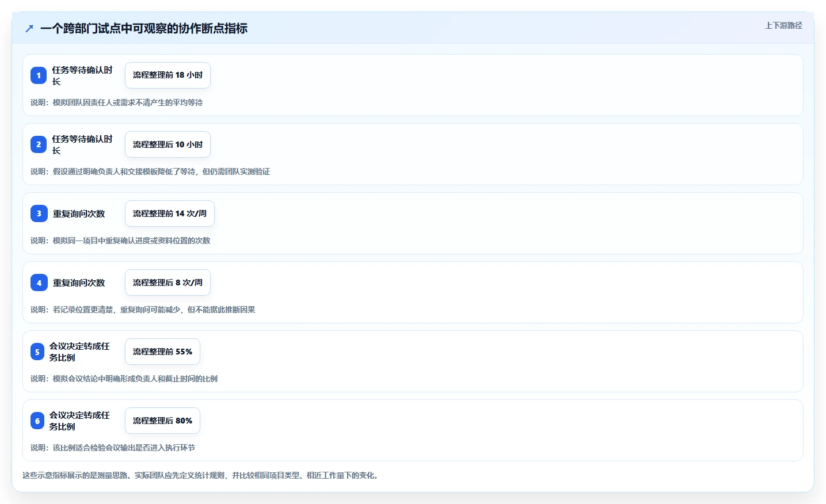Click the number 3 badge
The image size is (826, 504).
click(x=39, y=213)
